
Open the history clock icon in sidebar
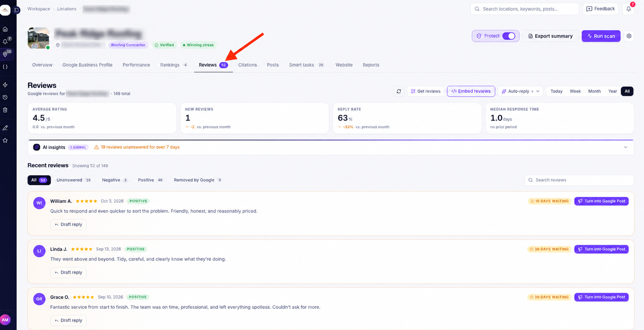click(x=5, y=97)
